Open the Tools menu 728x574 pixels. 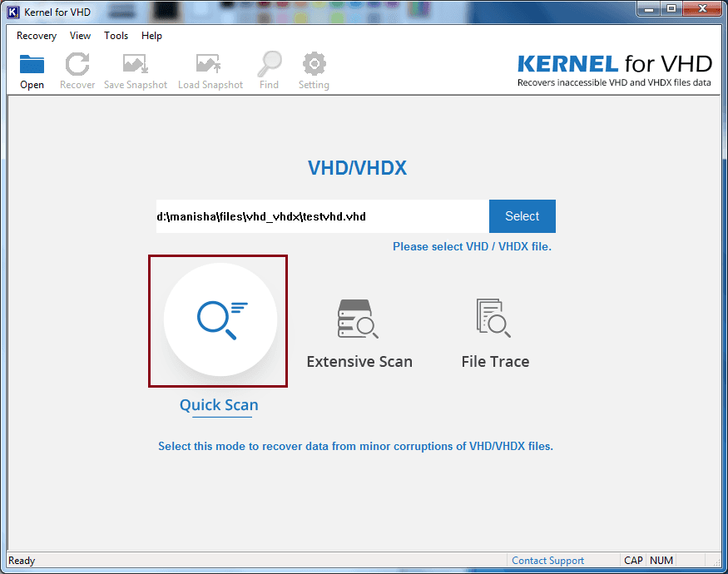pos(116,36)
